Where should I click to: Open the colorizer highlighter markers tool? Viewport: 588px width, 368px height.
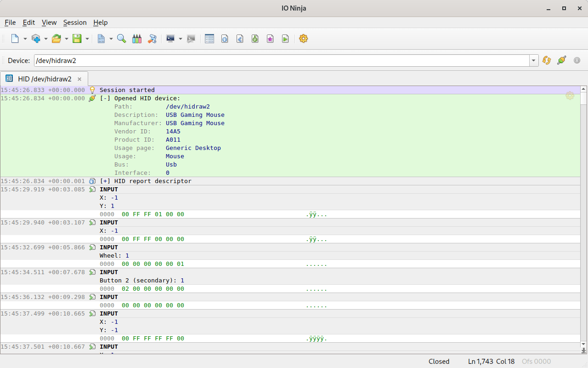click(x=137, y=39)
